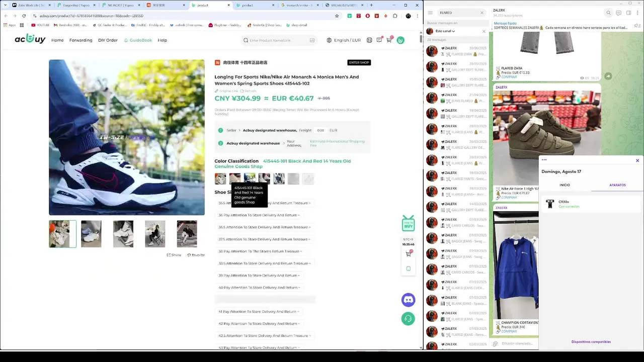This screenshot has height=362, width=644.
Task: Choose size 41 Pay Attention option
Action: point(259,312)
